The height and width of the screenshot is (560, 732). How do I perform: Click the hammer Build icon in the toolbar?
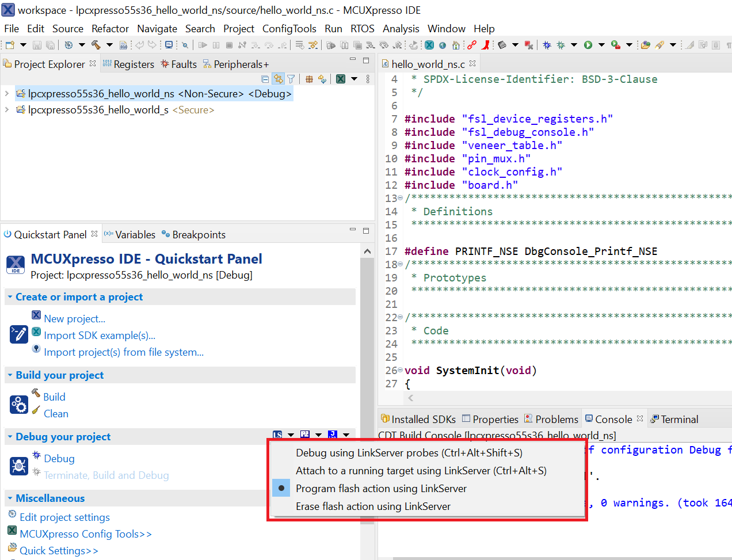click(96, 45)
